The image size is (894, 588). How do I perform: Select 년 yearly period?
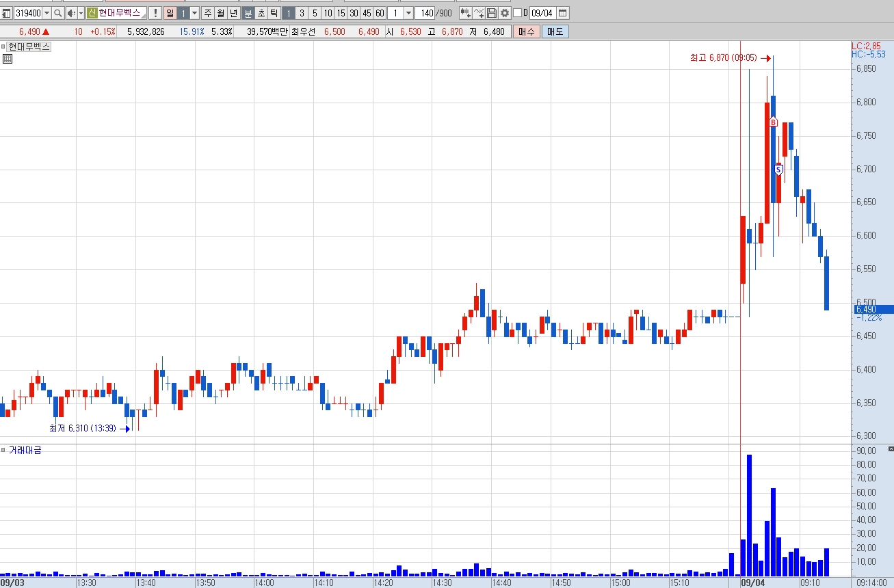233,13
